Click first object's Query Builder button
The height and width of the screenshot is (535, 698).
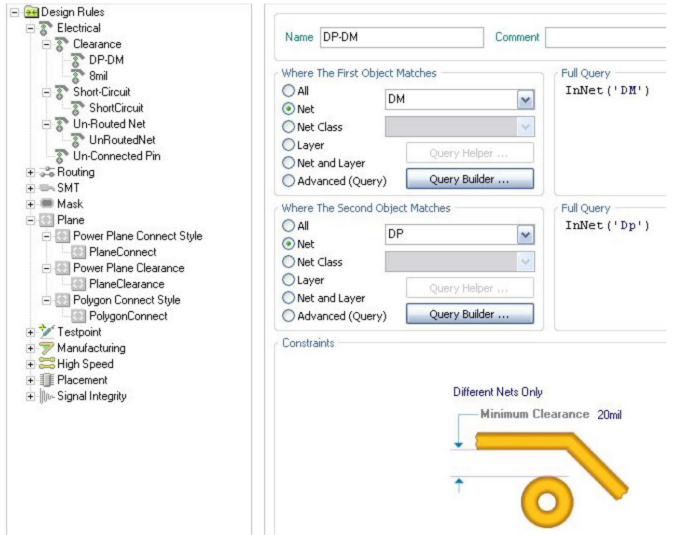coord(469,180)
